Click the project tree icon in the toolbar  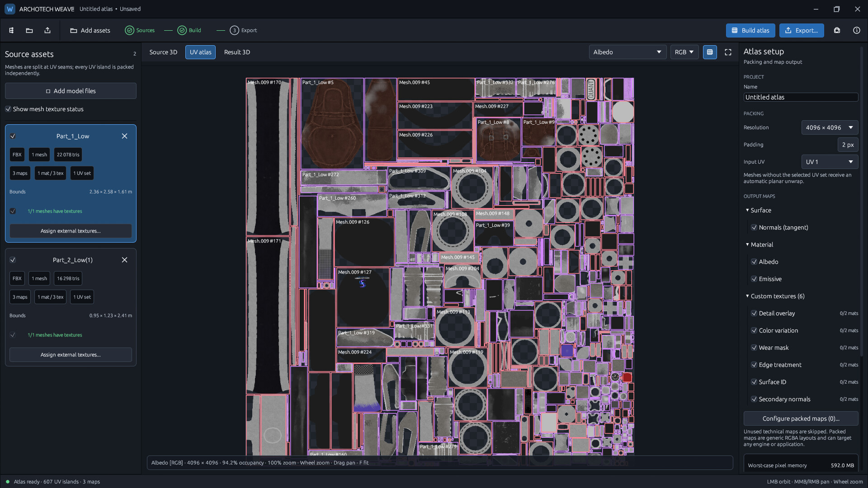coord(11,30)
